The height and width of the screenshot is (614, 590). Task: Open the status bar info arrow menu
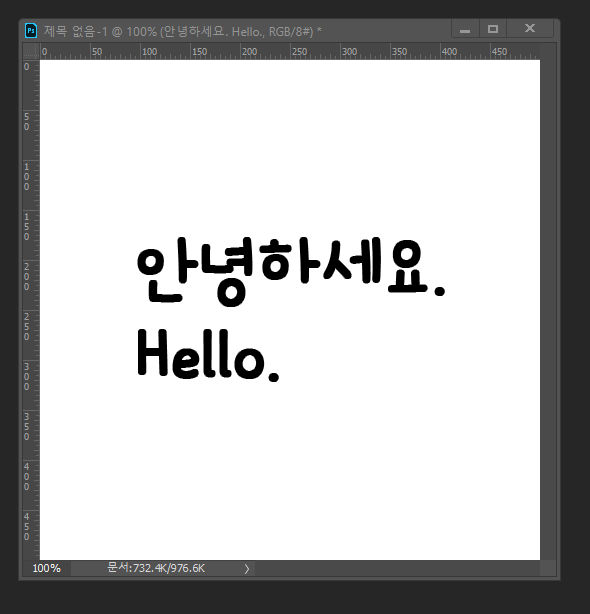247,569
